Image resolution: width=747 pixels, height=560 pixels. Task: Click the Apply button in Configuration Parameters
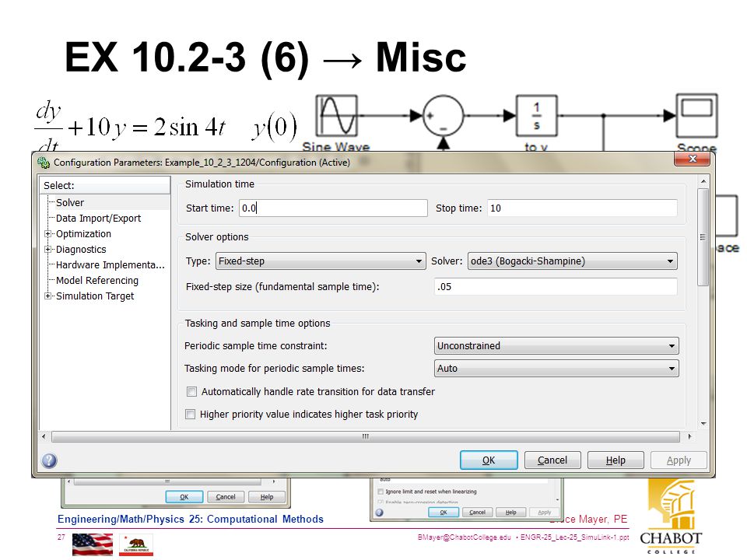[679, 460]
